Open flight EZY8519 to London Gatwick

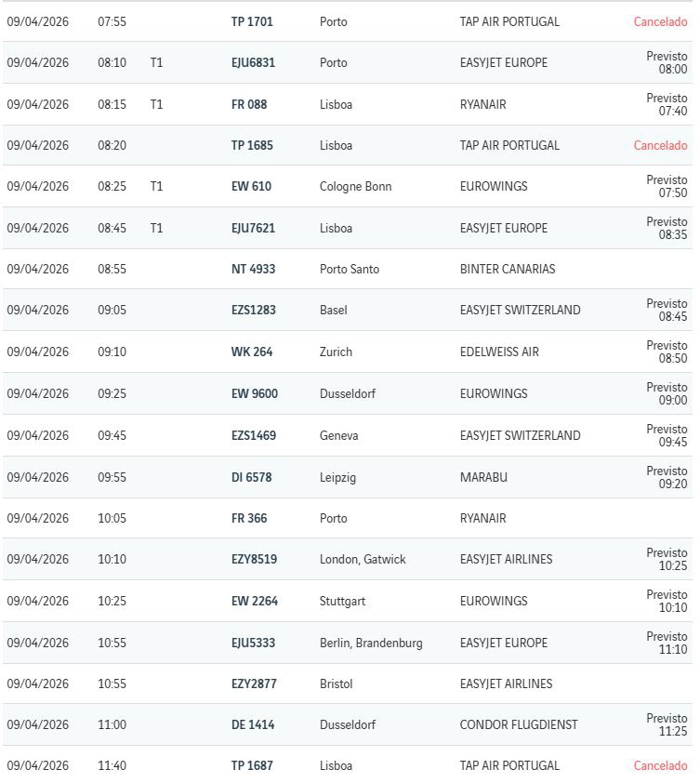254,560
